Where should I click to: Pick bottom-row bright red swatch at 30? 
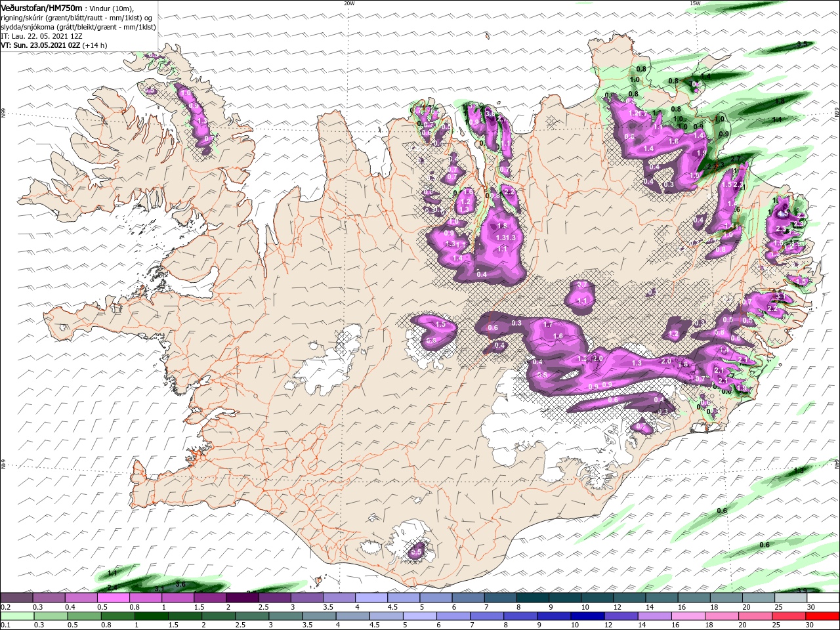point(823,616)
